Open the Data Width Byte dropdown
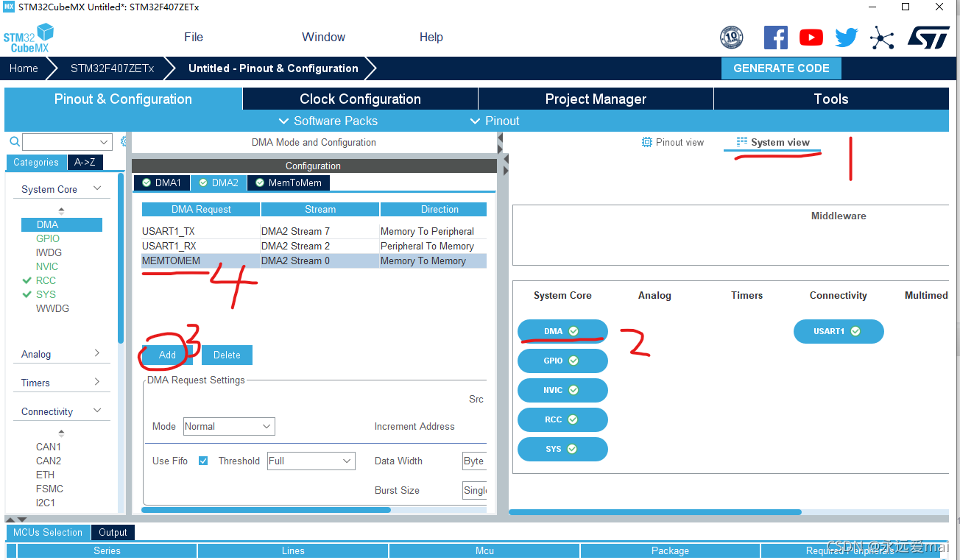Image resolution: width=960 pixels, height=560 pixels. pyautogui.click(x=474, y=461)
